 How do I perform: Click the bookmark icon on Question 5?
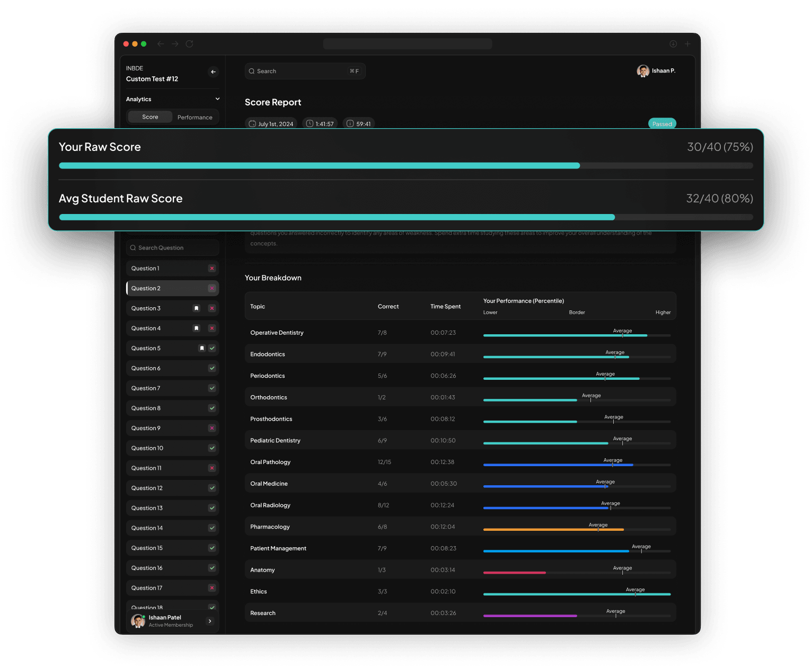coord(201,349)
